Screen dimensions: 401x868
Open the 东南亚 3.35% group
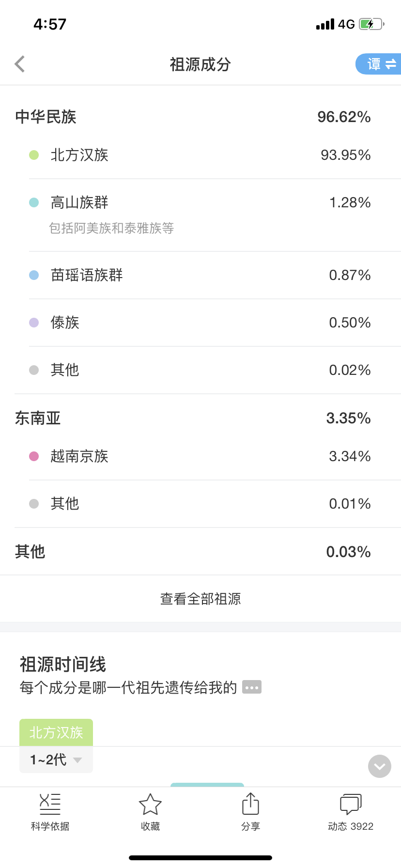click(x=200, y=418)
